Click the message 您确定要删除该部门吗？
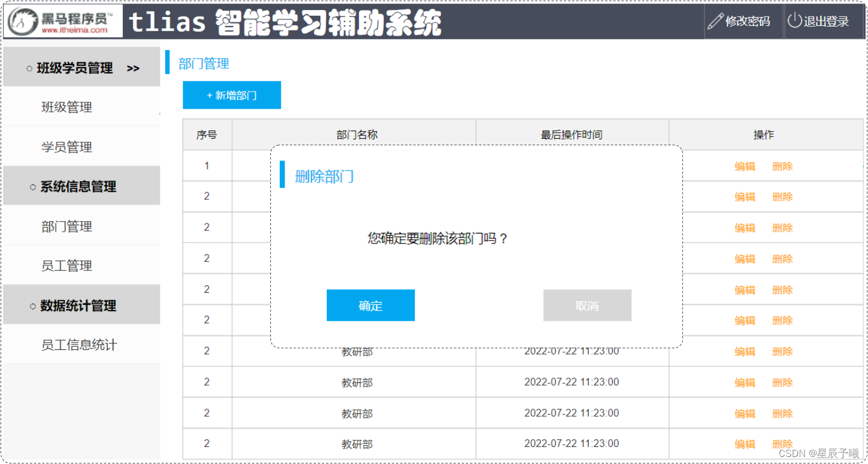This screenshot has height=464, width=868. [x=438, y=238]
